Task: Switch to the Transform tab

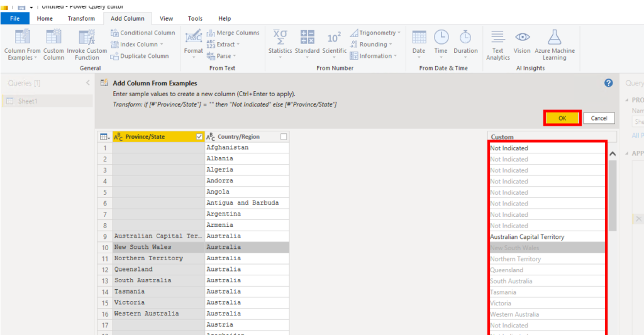Action: tap(81, 18)
